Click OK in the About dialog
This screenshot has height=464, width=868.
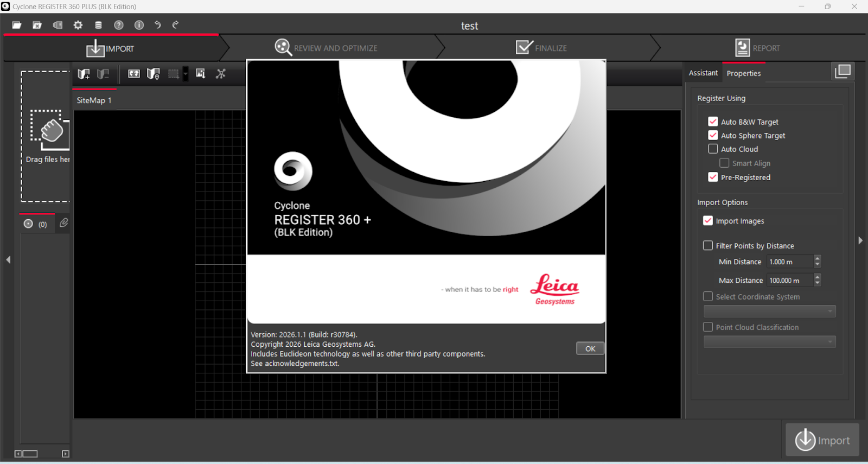coord(590,348)
